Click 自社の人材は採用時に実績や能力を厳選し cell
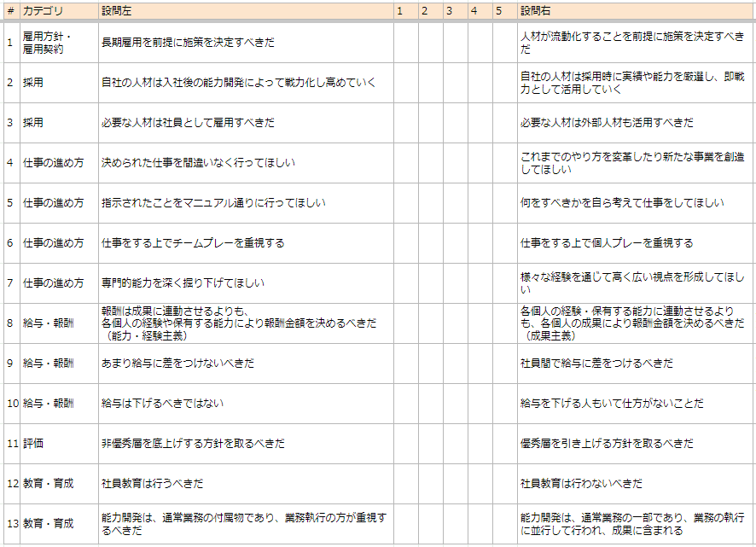 click(637, 83)
